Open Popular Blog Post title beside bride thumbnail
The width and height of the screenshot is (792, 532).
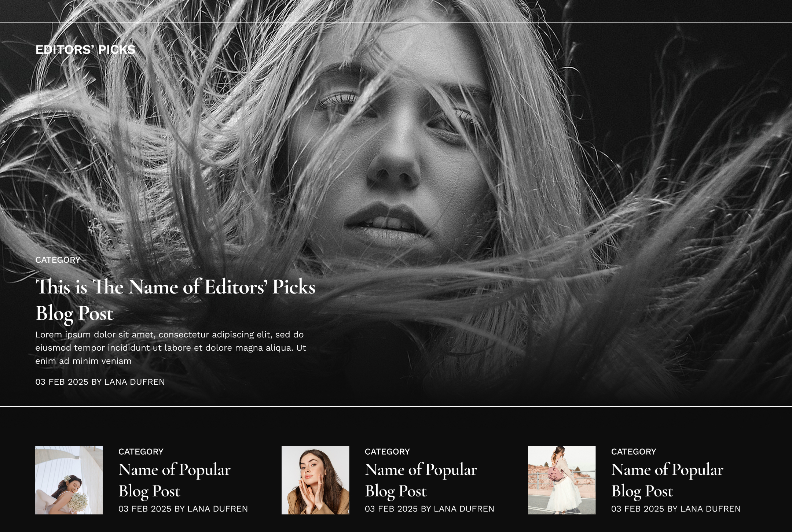point(174,480)
